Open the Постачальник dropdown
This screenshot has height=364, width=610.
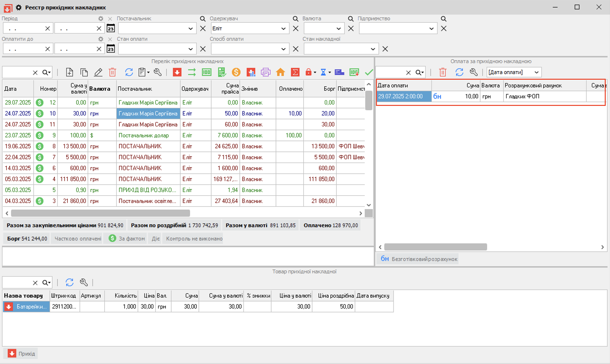190,29
